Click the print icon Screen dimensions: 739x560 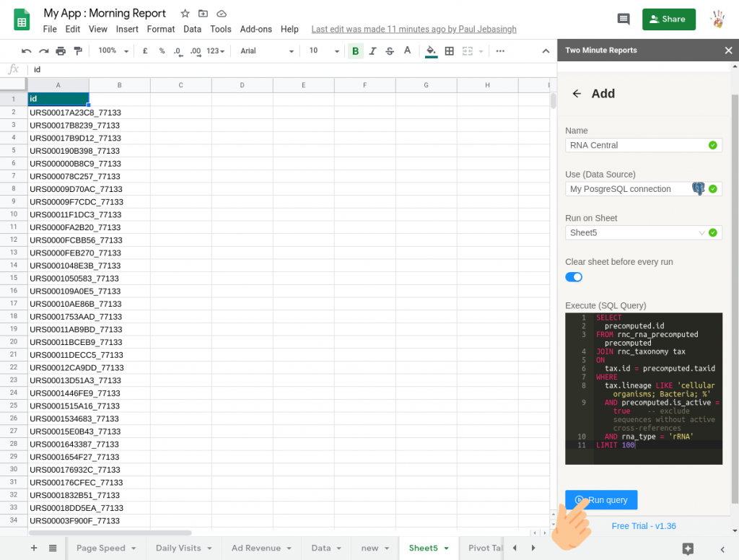(61, 51)
